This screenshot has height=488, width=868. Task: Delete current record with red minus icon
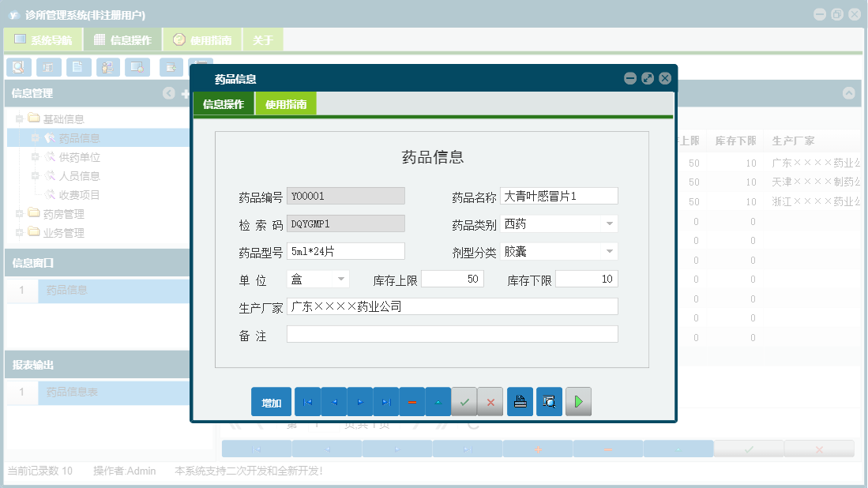412,401
